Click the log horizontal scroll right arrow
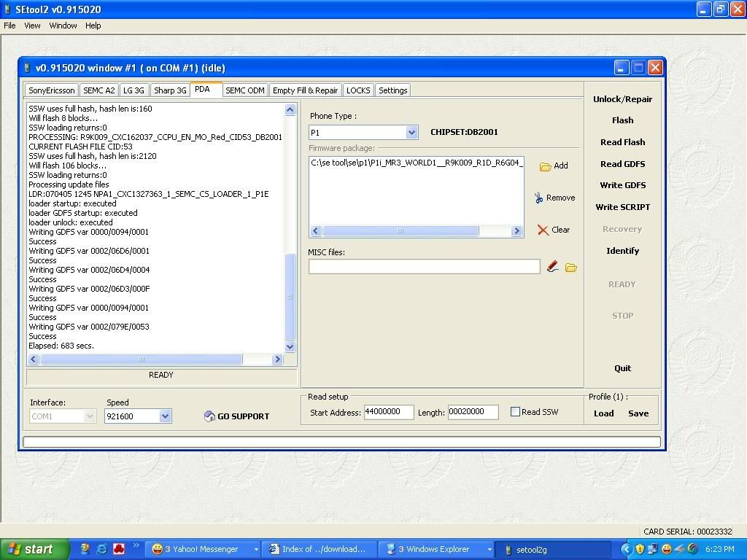The height and width of the screenshot is (560, 747). coord(277,359)
